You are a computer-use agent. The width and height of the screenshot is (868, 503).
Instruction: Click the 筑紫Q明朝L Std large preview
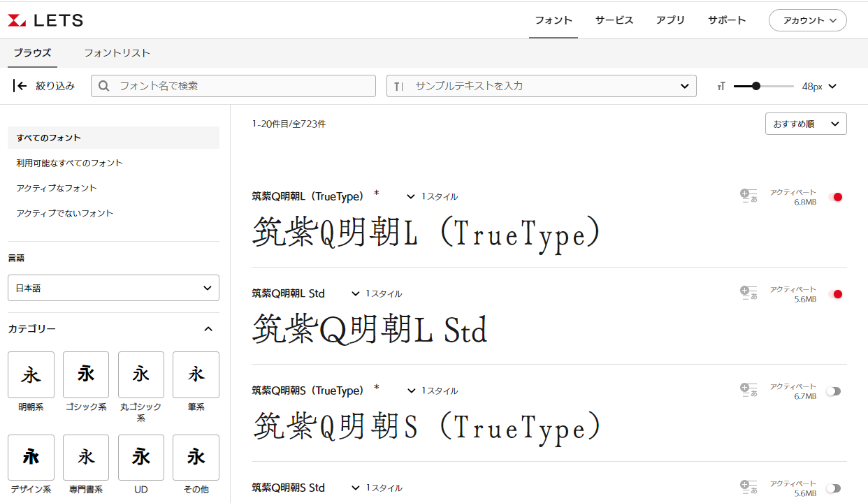[370, 330]
